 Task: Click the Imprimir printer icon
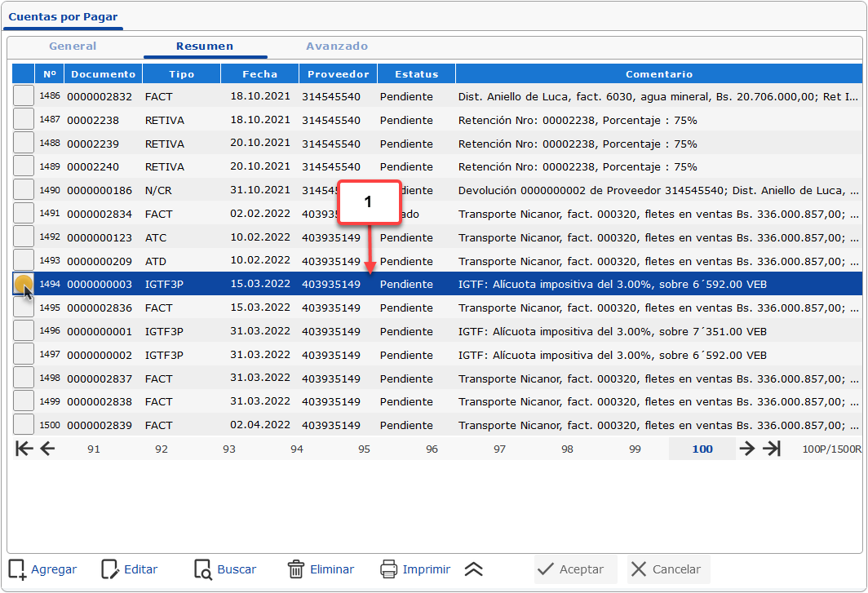click(389, 569)
